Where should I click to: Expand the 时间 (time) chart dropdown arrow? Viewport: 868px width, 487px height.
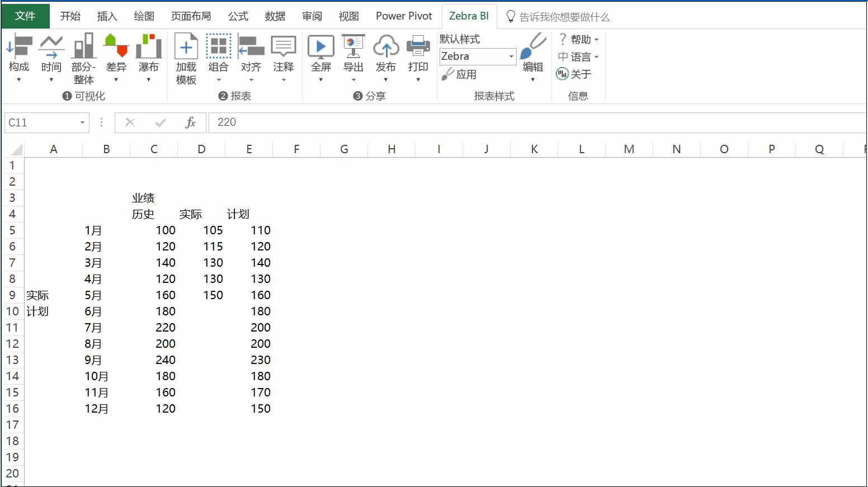[x=51, y=78]
